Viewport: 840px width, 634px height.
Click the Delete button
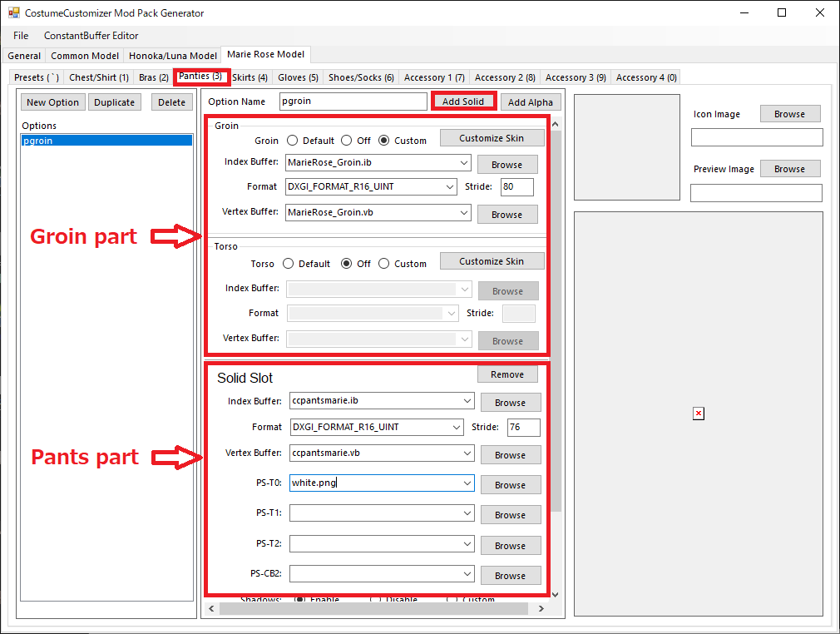[x=171, y=102]
